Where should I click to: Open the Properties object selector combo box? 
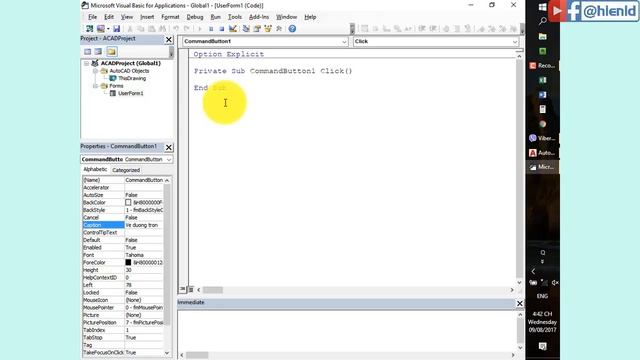tap(127, 159)
